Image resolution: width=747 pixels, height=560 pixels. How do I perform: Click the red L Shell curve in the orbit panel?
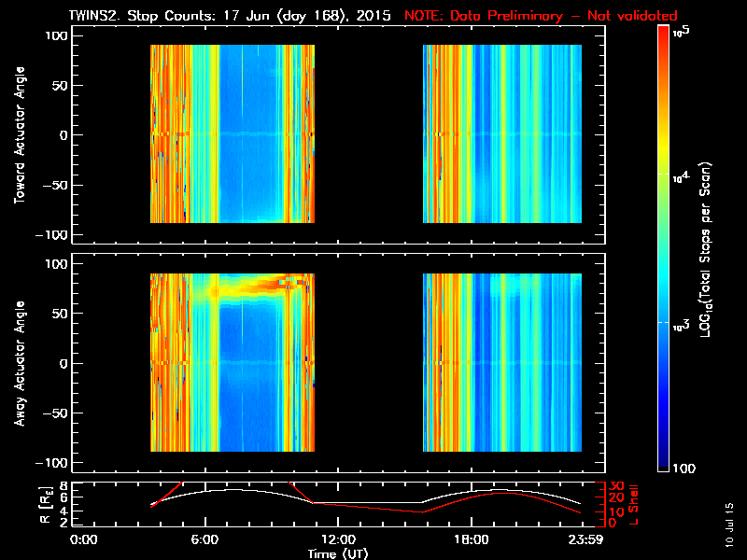pyautogui.click(x=367, y=507)
